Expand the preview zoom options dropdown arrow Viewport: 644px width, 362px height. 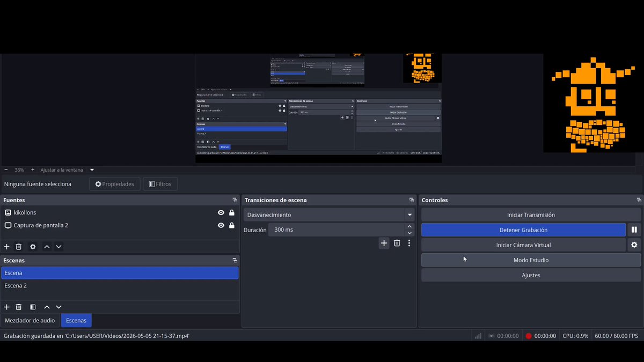click(92, 170)
